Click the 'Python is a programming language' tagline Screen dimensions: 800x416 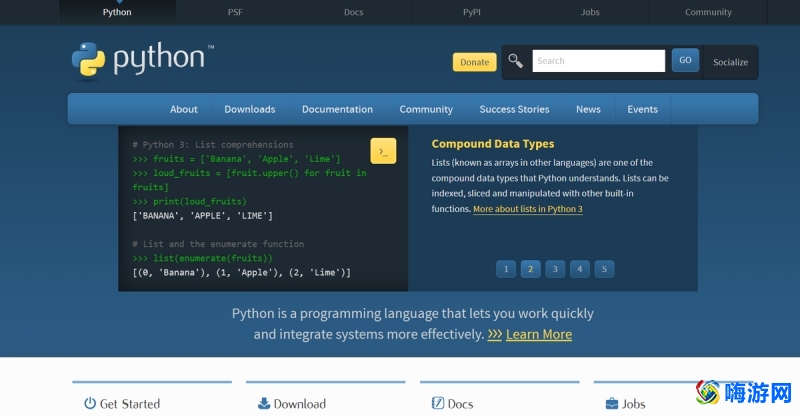pyautogui.click(x=413, y=324)
